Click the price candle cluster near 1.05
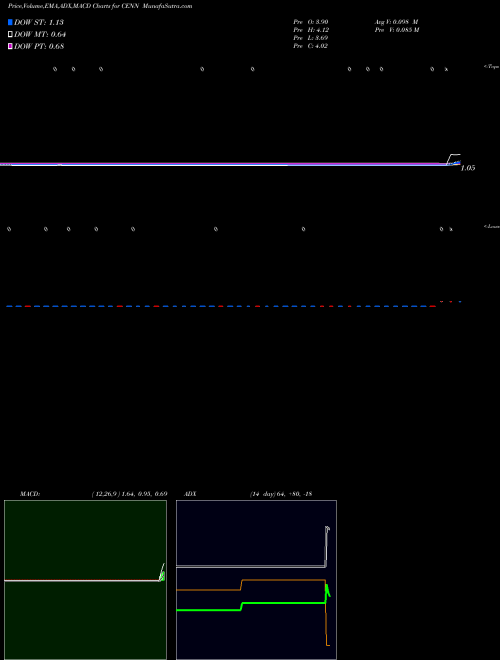The width and height of the screenshot is (500, 660). [x=454, y=160]
